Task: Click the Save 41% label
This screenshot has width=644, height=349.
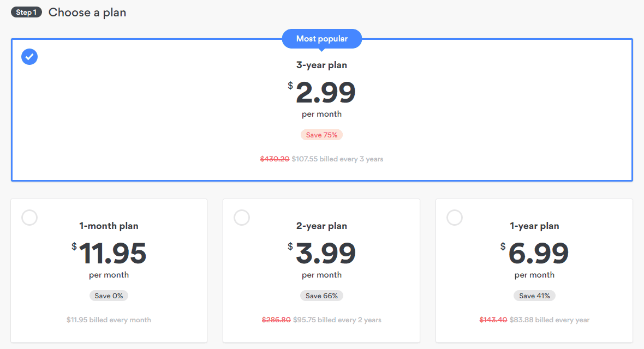Action: point(534,296)
